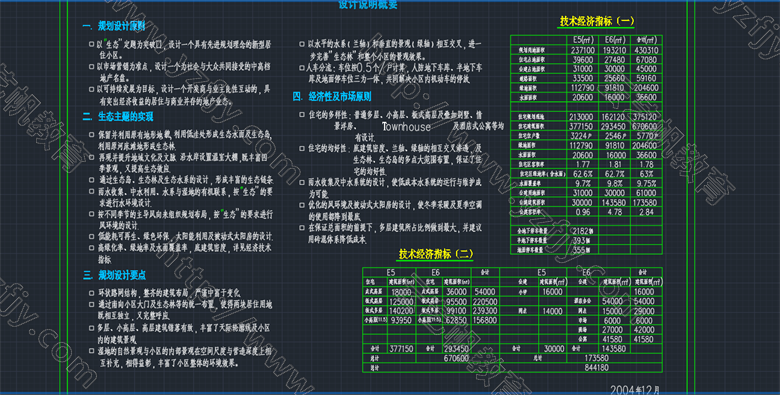Click the 设计说明概要 title at the top
This screenshot has width=780, height=395.
[368, 5]
